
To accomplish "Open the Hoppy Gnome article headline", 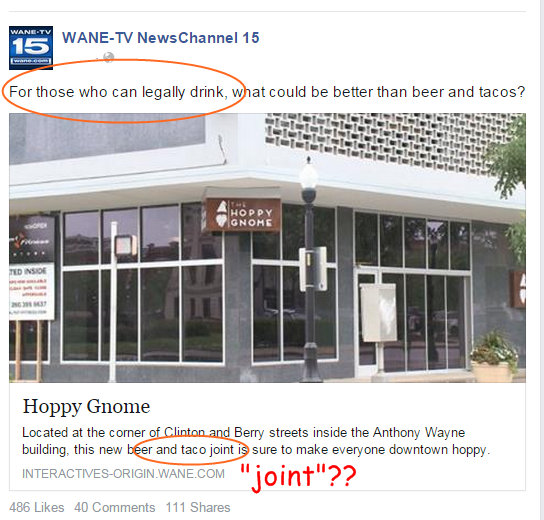I will (x=86, y=406).
